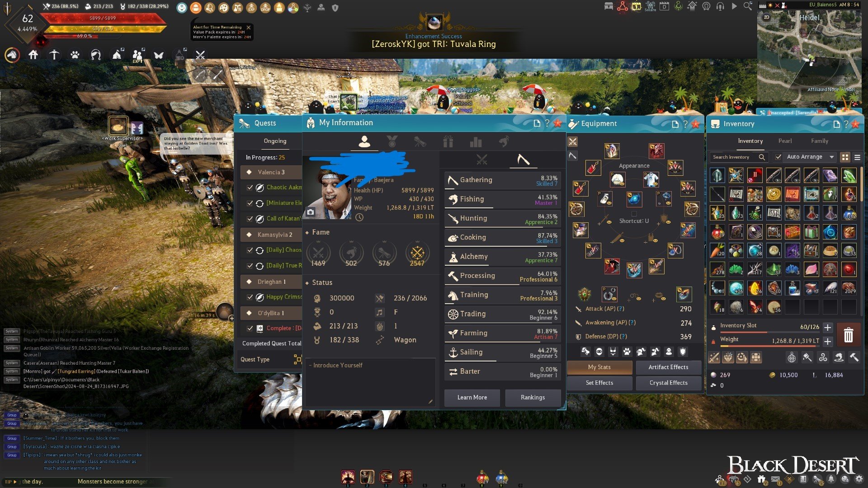Click the enhancement sword icon below the equipment slots
Image resolution: width=868 pixels, height=488 pixels.
pos(714,357)
